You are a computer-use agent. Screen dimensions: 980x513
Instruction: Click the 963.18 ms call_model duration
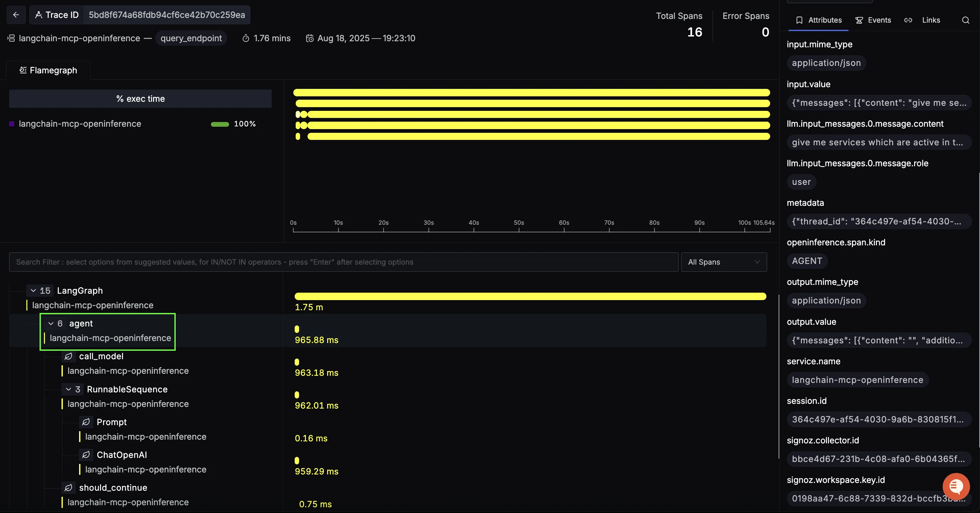pos(317,372)
